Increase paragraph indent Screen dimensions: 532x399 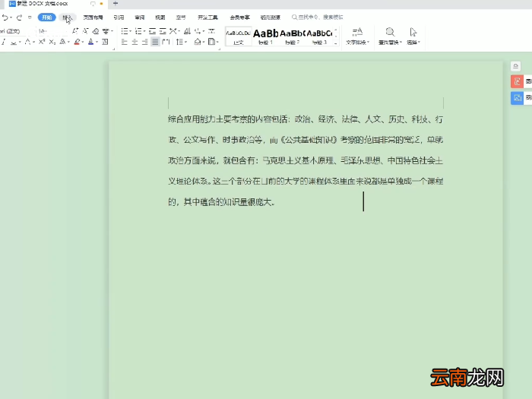point(163,31)
